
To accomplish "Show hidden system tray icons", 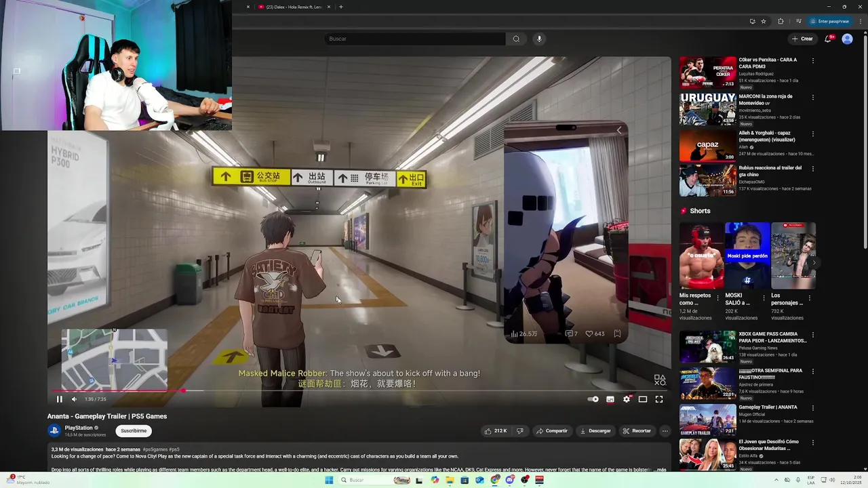I will click(777, 480).
